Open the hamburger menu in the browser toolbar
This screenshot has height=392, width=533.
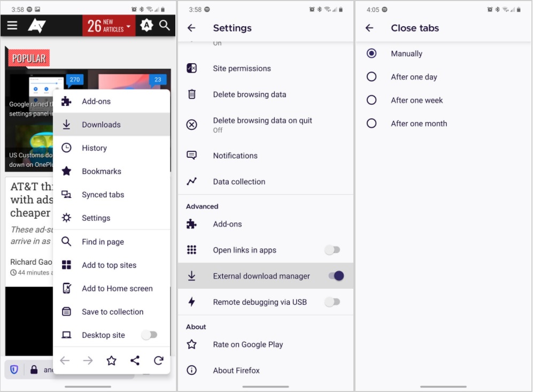pos(12,25)
